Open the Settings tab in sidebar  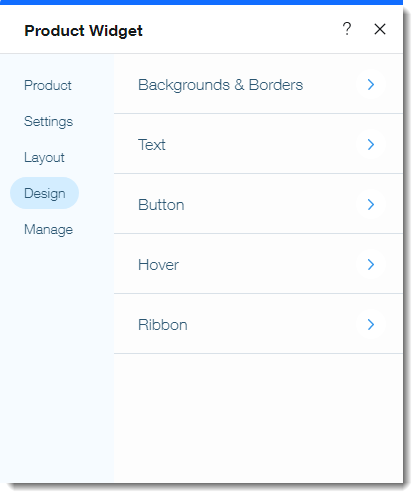click(x=48, y=121)
